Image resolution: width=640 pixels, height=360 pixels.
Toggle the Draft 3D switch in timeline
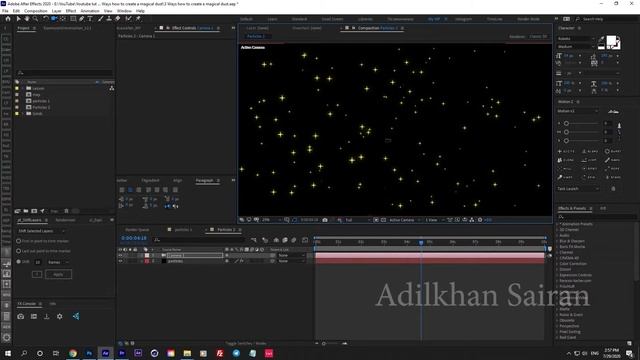pyautogui.click(x=265, y=240)
